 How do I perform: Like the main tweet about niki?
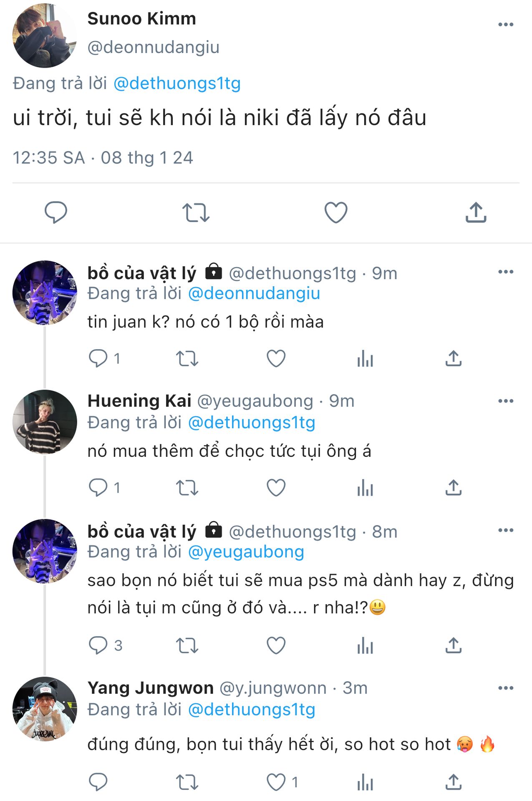[x=336, y=212]
